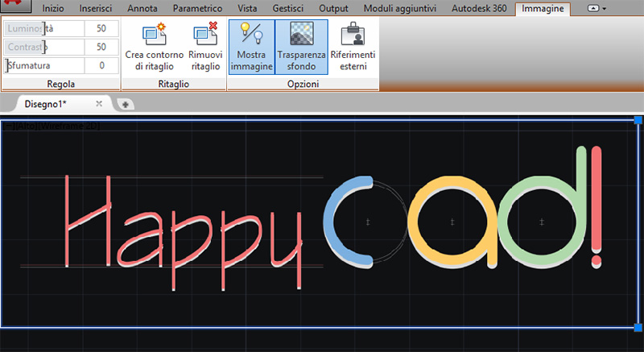
Task: Select the top-right image frame grip
Action: pos(638,120)
